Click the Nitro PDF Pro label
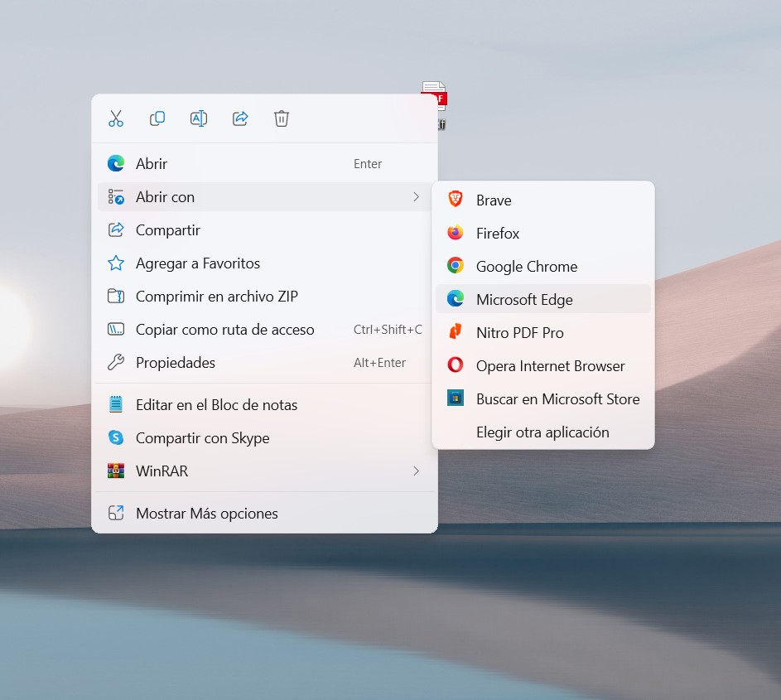The width and height of the screenshot is (781, 700). 519,332
